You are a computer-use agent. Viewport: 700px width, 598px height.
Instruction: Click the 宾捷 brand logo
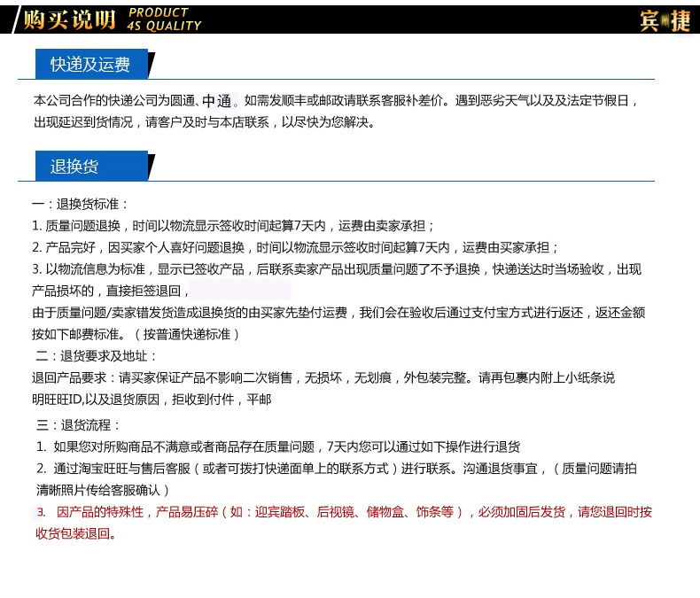665,21
